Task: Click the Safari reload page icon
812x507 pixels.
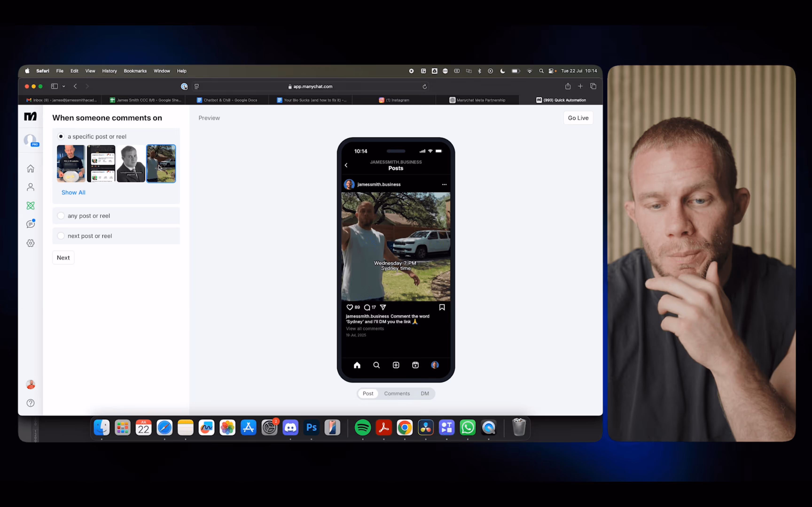Action: tap(425, 87)
